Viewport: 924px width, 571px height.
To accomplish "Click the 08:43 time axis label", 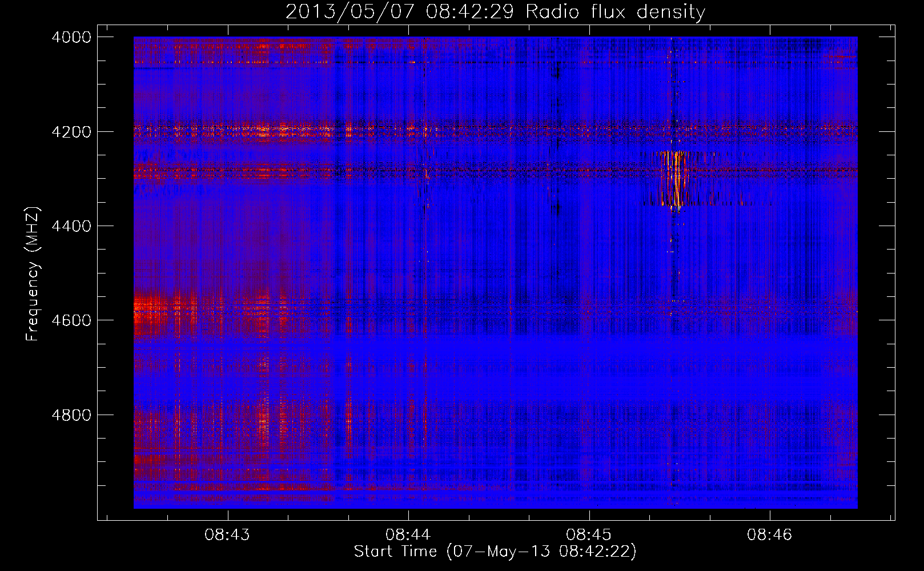I will (x=227, y=535).
